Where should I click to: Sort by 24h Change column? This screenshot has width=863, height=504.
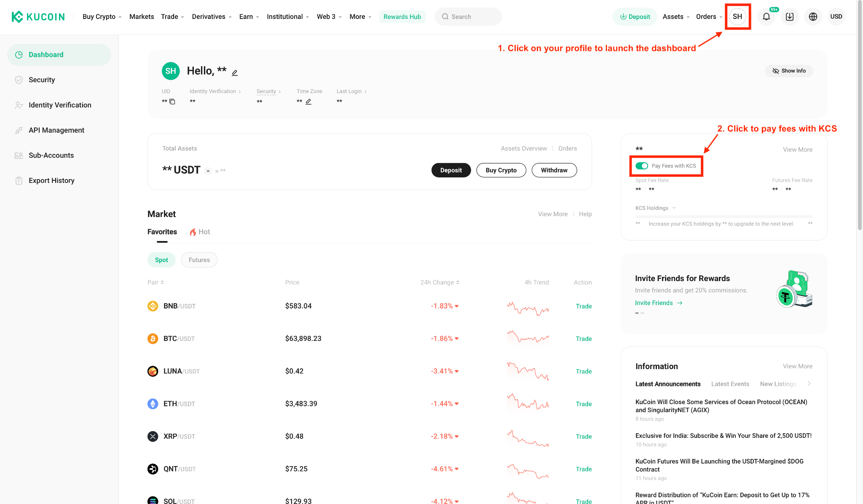tap(440, 282)
